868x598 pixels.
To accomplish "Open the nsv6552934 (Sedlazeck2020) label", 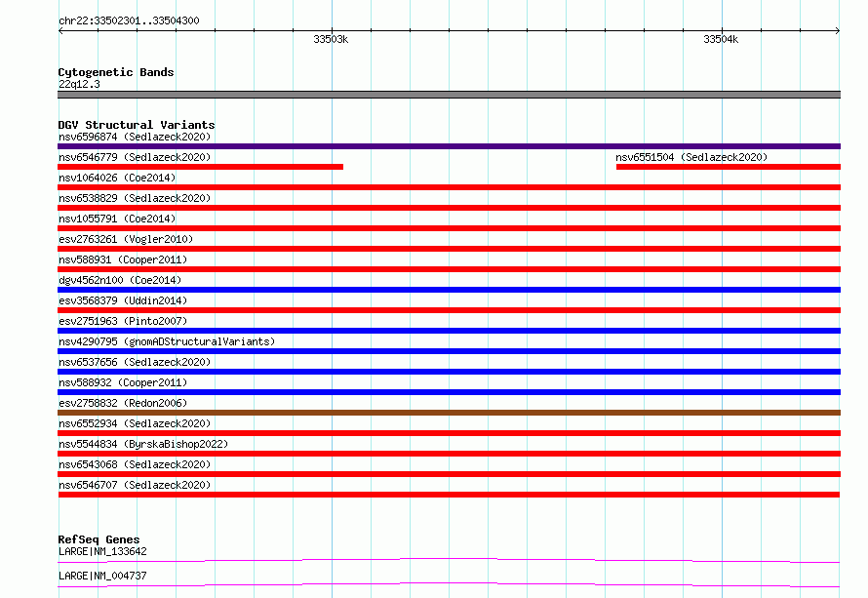I will pyautogui.click(x=135, y=423).
